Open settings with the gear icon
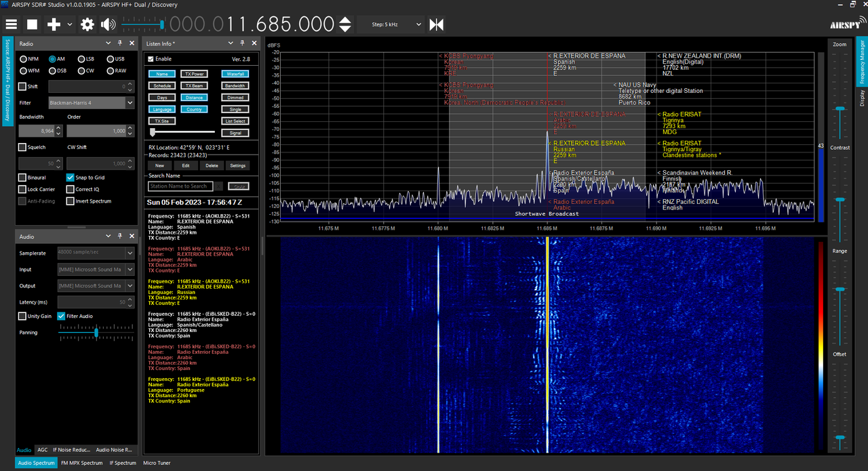The width and height of the screenshot is (868, 471). pos(87,24)
